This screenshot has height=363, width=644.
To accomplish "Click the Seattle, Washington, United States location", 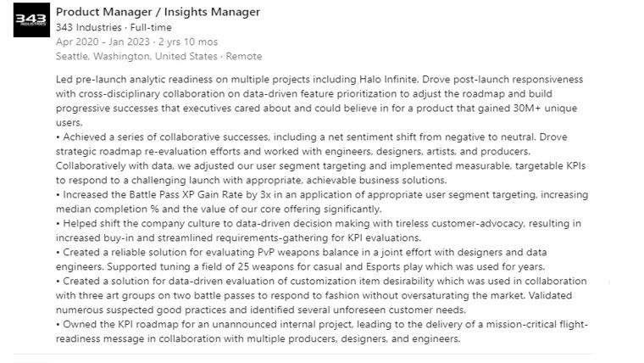I will tap(136, 56).
